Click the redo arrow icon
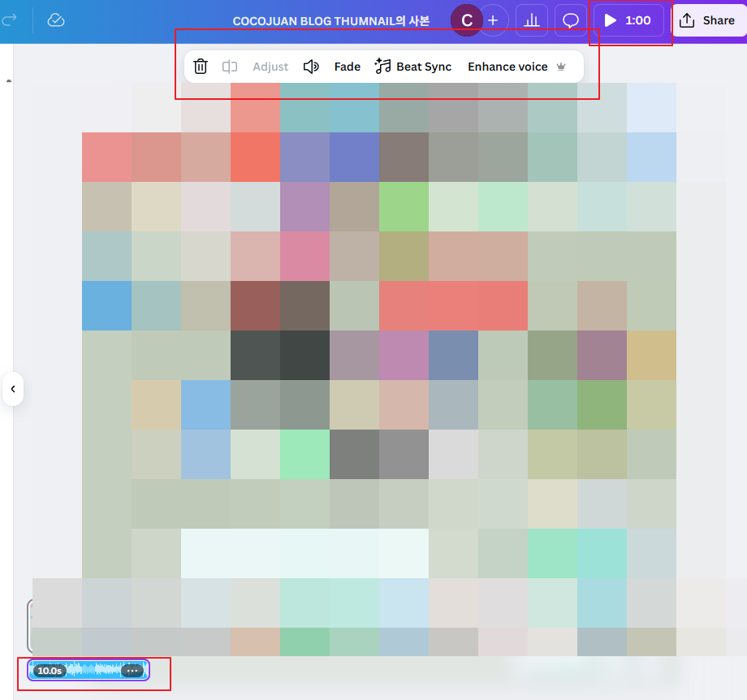 tap(9, 20)
